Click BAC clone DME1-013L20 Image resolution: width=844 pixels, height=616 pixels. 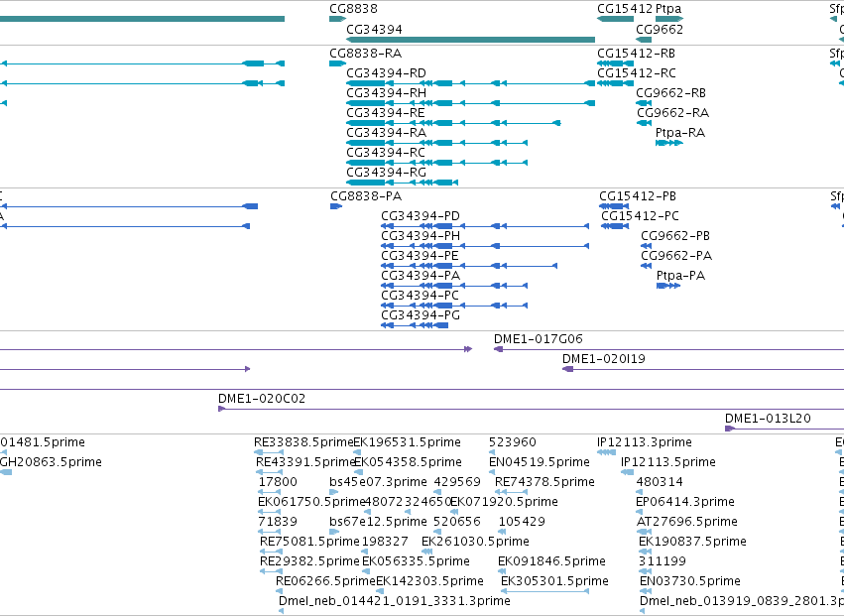point(768,419)
